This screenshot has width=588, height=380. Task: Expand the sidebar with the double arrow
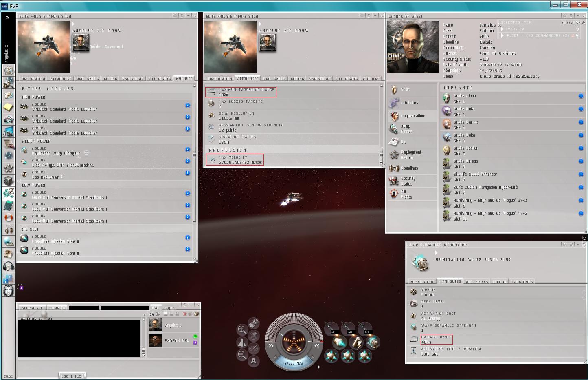[x=7, y=18]
